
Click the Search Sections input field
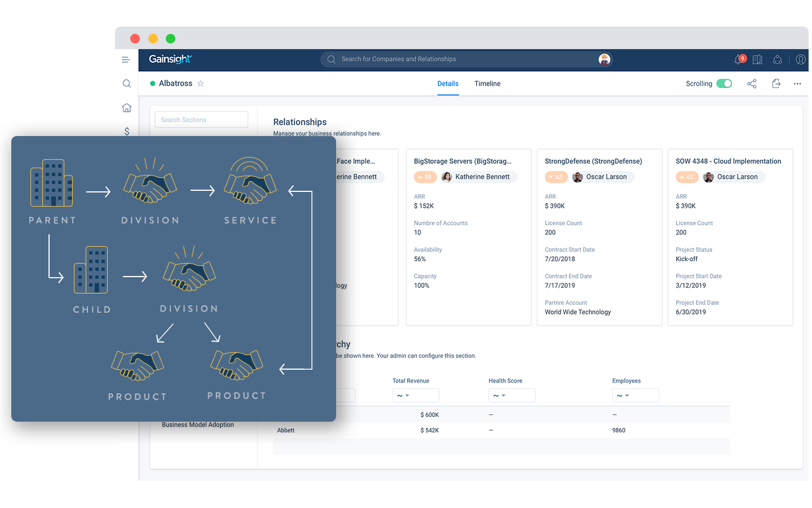tap(201, 120)
